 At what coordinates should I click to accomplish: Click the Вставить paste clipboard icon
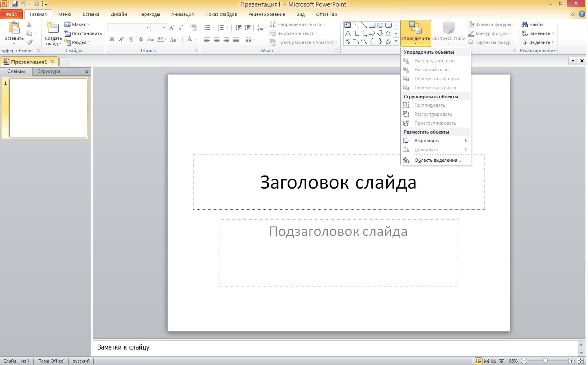14,27
